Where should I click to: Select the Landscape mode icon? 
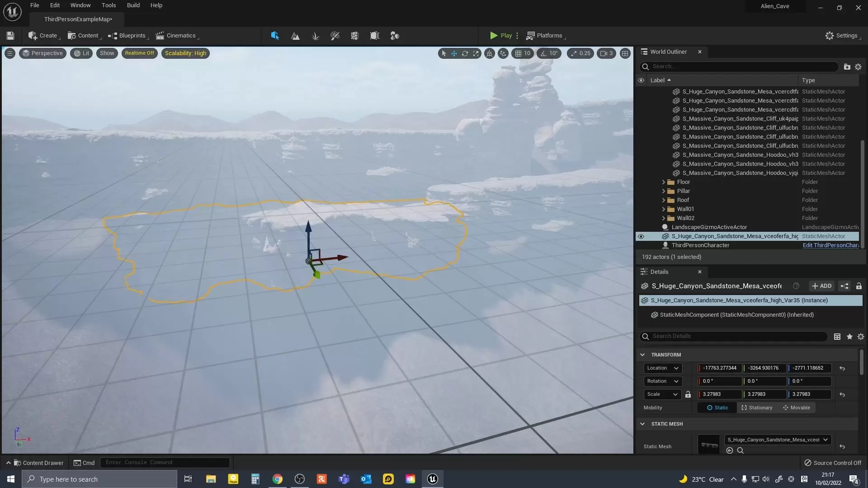coord(295,36)
